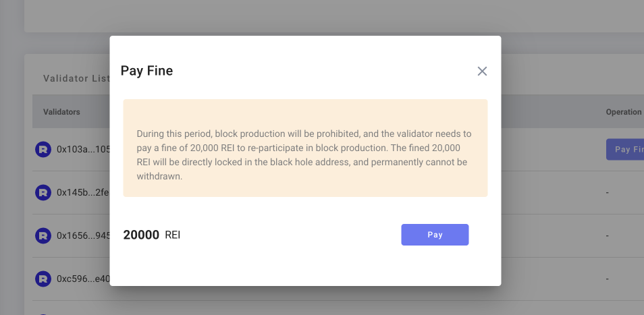Click the Validators column header
The height and width of the screenshot is (315, 644).
point(62,112)
